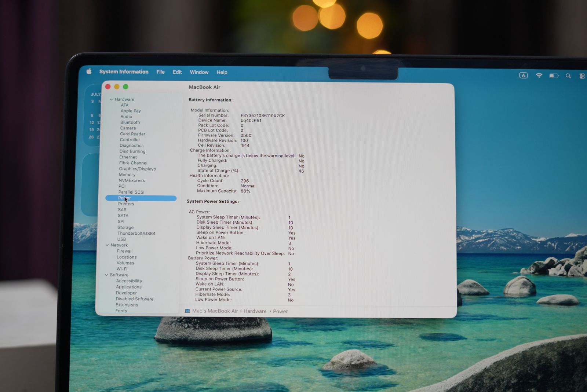The width and height of the screenshot is (587, 392).
Task: Select PCI in the sidebar
Action: [x=122, y=186]
